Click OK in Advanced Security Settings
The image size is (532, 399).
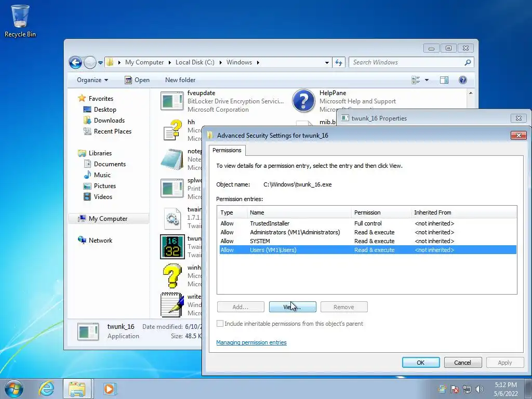point(421,363)
